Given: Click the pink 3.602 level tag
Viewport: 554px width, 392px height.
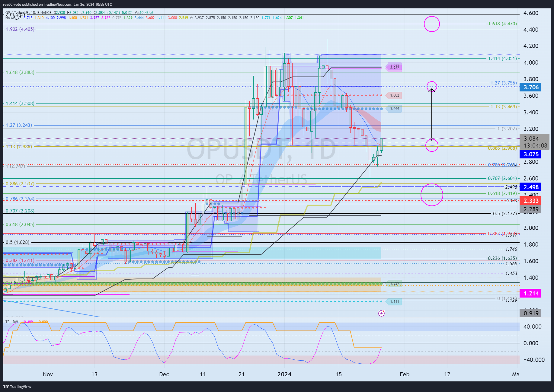Looking at the screenshot, I should point(394,95).
